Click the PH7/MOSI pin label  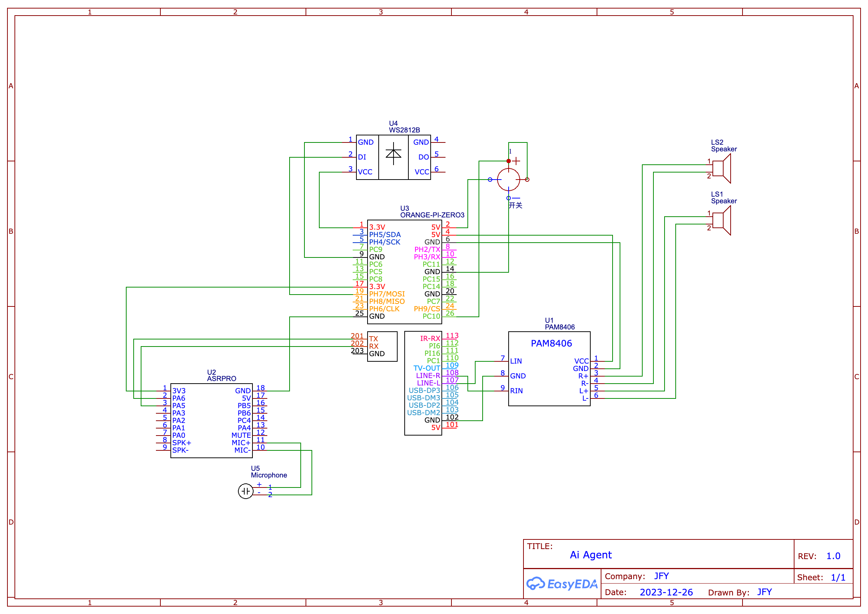(387, 294)
